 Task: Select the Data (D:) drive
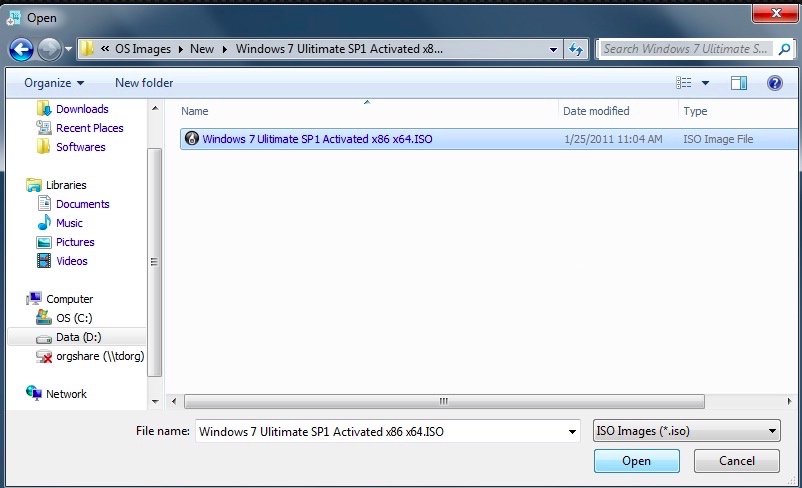pyautogui.click(x=78, y=337)
